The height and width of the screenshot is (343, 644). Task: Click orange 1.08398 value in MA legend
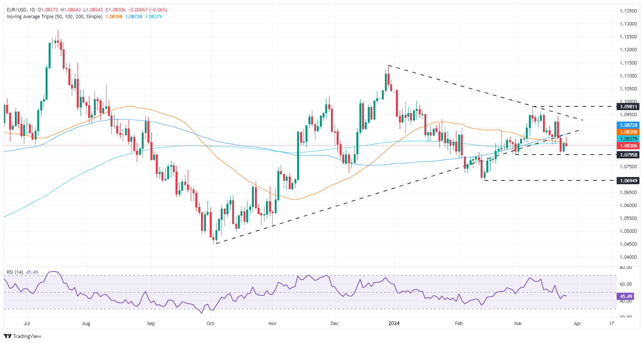click(114, 17)
